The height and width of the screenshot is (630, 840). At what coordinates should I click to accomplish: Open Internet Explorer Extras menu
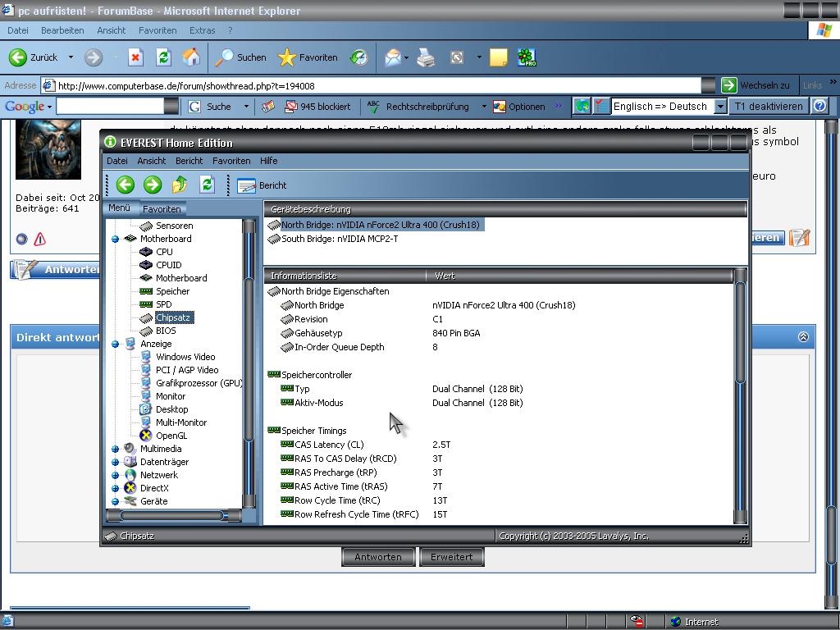pos(202,30)
